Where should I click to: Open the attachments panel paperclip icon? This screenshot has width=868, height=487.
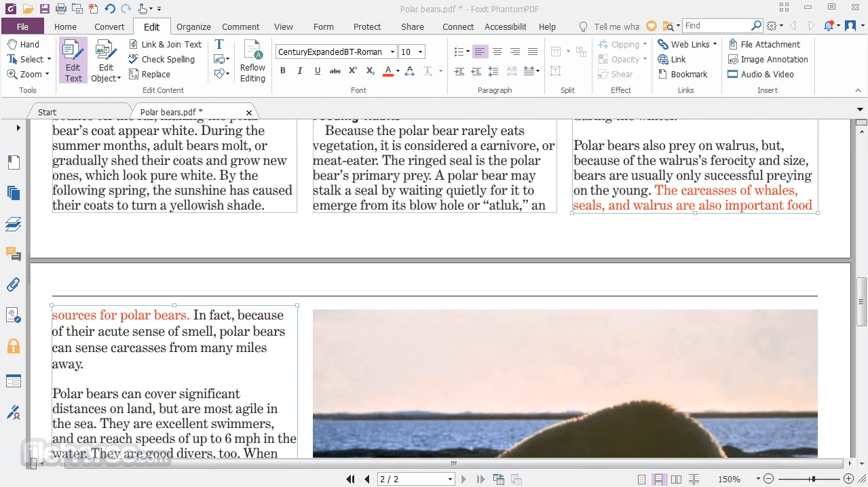(13, 284)
